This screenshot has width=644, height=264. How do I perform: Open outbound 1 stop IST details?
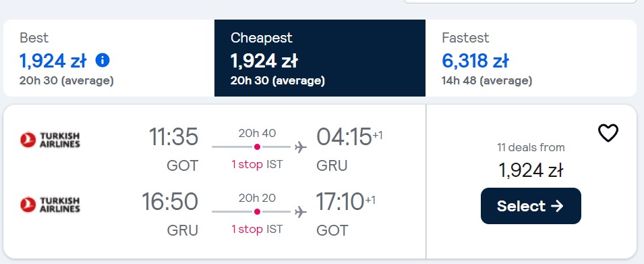pos(257,165)
